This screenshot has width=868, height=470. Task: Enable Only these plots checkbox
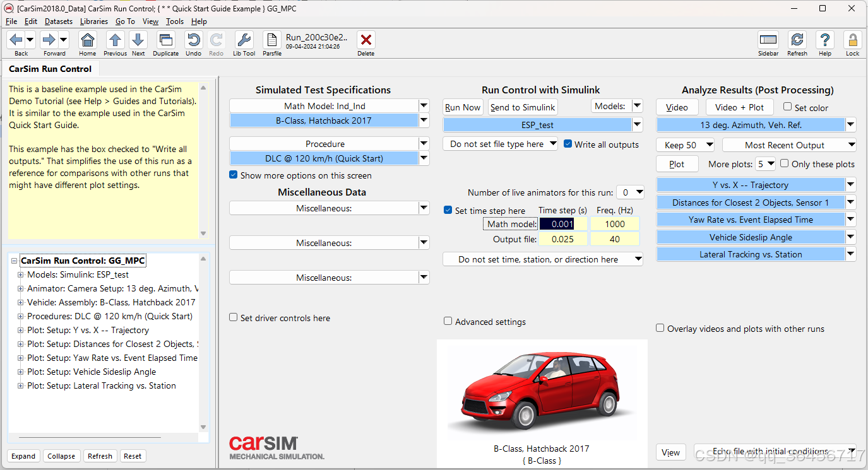pyautogui.click(x=784, y=163)
